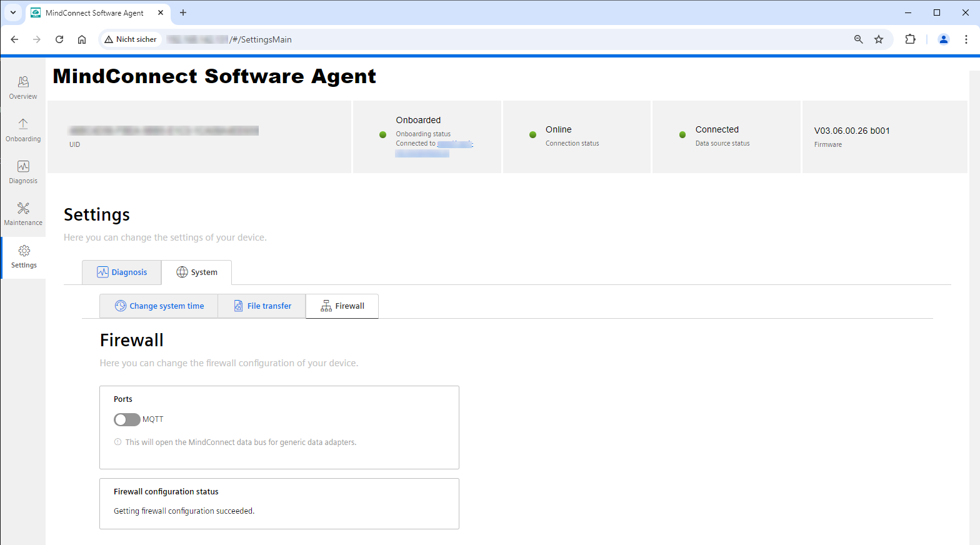This screenshot has width=980, height=545.
Task: Click the firmware version V03.06.00.26 b001
Action: (x=852, y=131)
